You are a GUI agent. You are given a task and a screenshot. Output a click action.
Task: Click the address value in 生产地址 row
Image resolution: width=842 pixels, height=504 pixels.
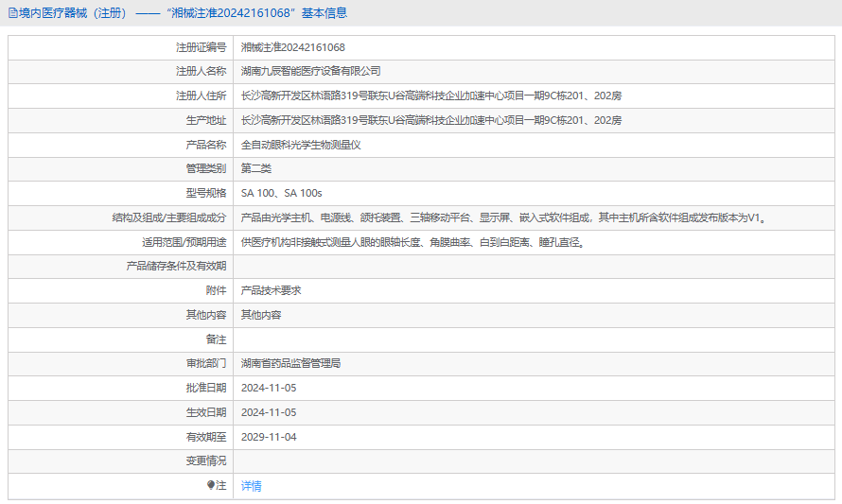(x=430, y=120)
